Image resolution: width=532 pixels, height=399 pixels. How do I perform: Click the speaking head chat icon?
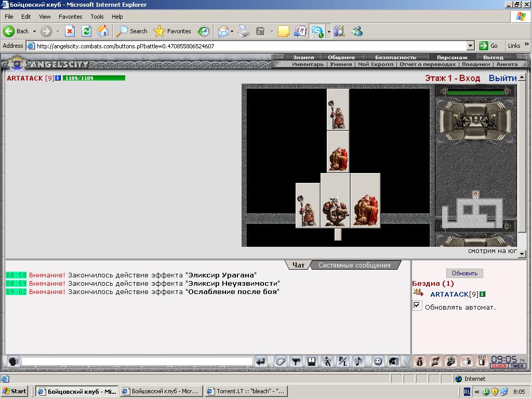[x=13, y=362]
